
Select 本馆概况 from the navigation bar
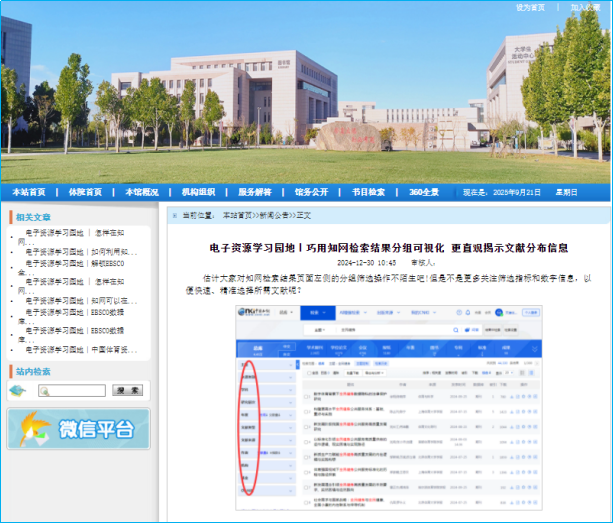click(x=141, y=192)
